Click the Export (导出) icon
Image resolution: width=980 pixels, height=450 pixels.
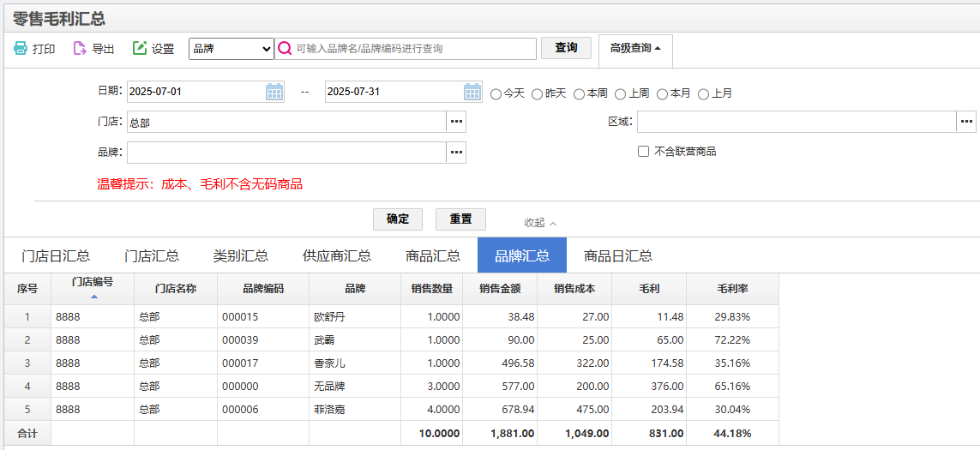click(80, 49)
